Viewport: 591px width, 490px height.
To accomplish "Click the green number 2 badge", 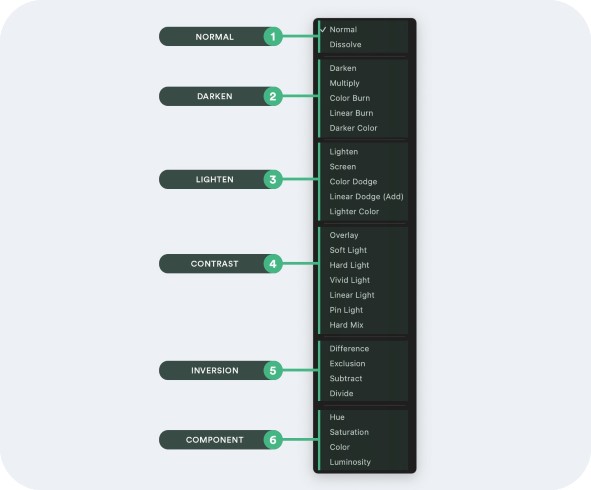I will click(273, 96).
